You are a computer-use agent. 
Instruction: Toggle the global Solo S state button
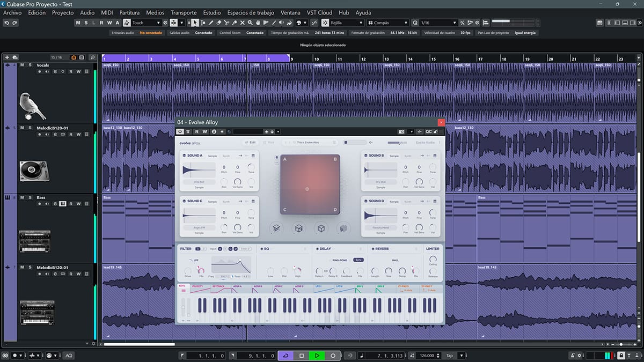[x=86, y=23]
